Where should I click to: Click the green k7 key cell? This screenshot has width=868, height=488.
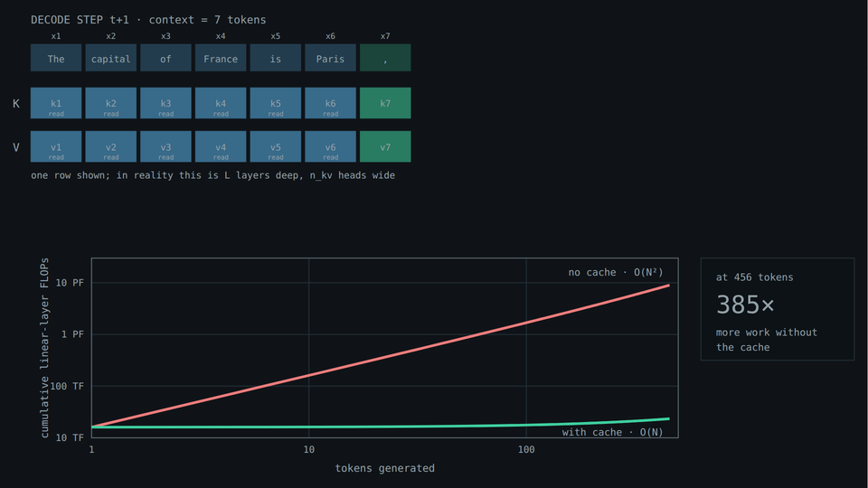pos(385,103)
